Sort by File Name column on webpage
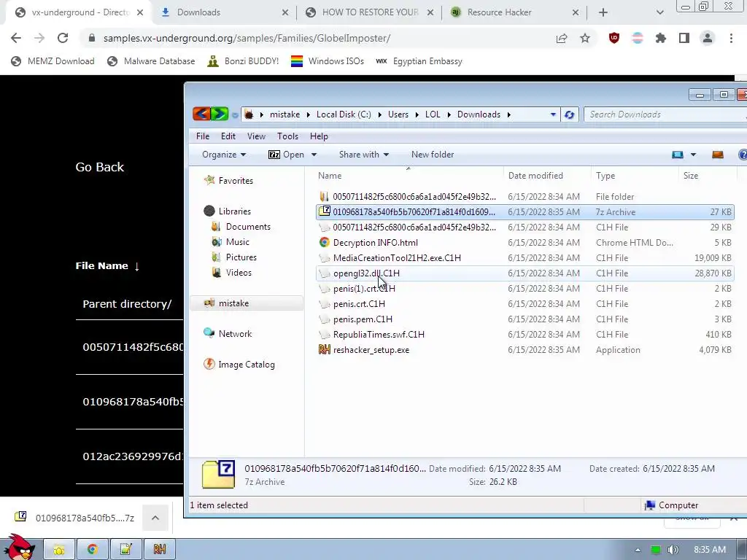Viewport: 747px width, 560px height. (107, 265)
